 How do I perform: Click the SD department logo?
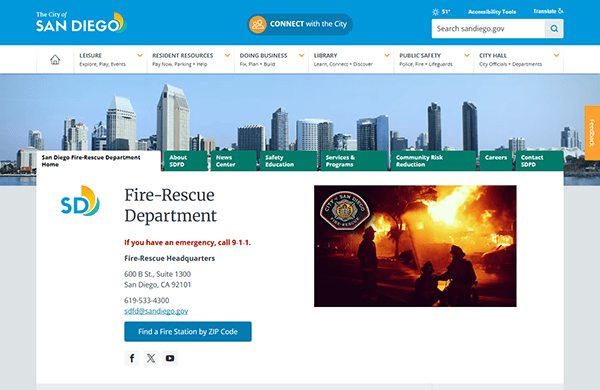[80, 201]
